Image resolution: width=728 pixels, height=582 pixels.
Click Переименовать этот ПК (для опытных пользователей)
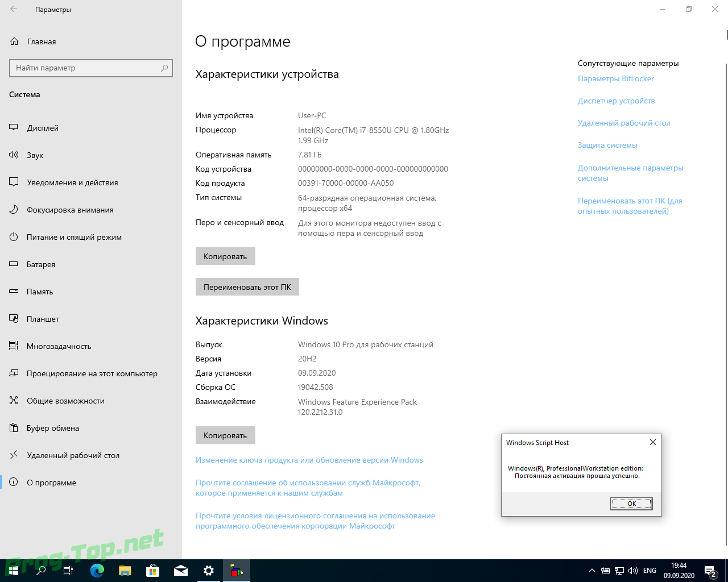(x=630, y=206)
